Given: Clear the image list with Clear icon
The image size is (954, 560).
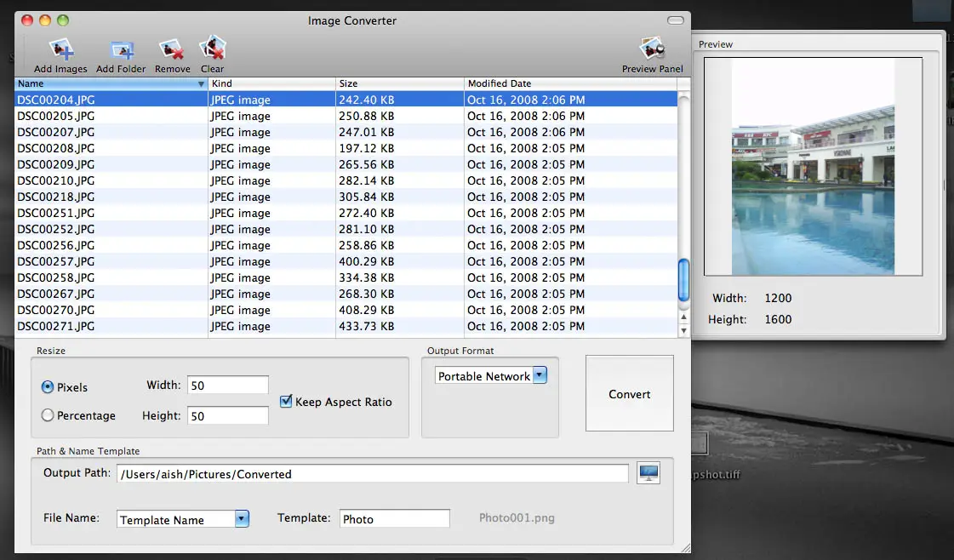Looking at the screenshot, I should coord(213,49).
